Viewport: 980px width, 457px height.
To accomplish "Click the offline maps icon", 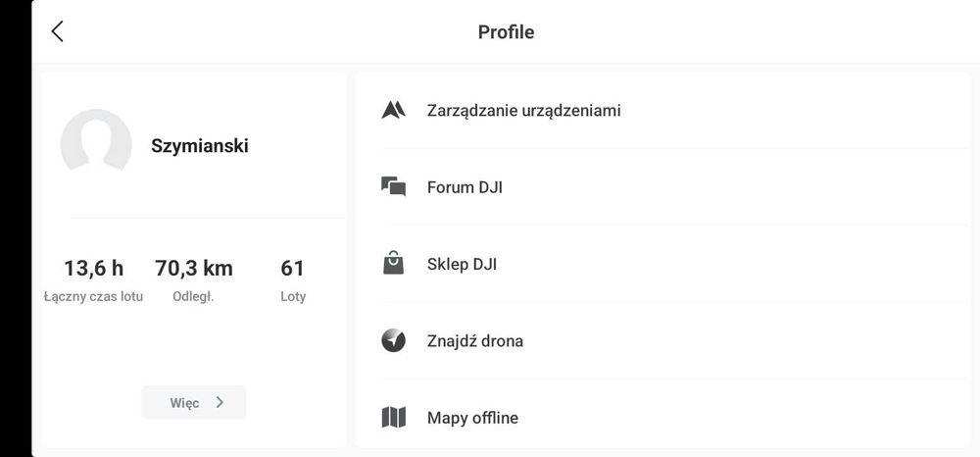I will 393,418.
